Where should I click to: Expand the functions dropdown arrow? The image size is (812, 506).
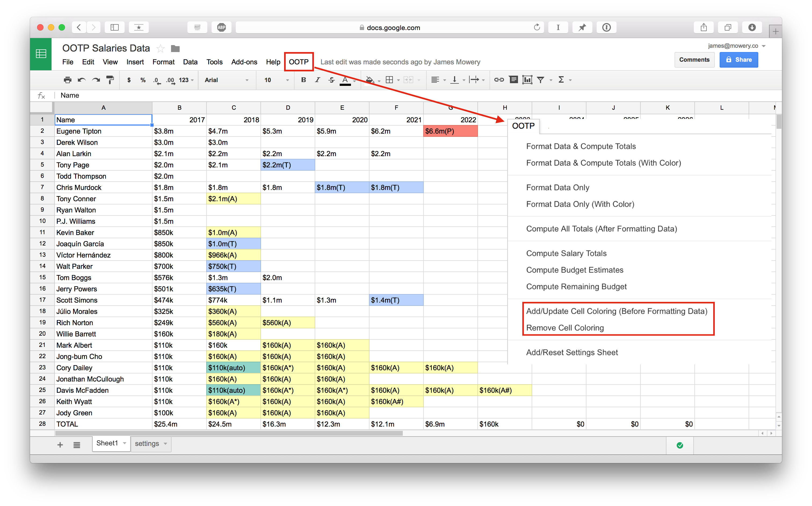[570, 80]
